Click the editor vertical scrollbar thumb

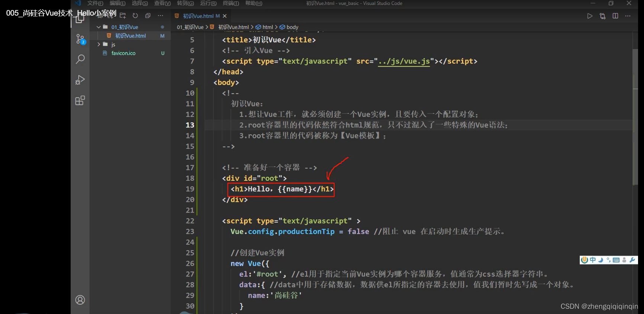[x=635, y=116]
